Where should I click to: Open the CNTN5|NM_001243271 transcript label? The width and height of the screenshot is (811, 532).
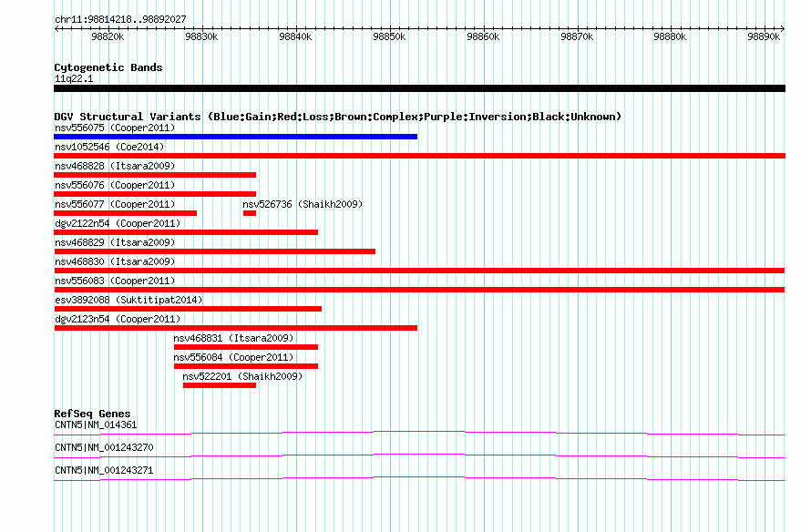104,470
